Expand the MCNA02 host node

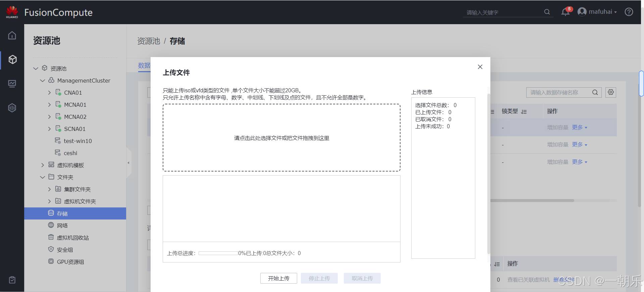[x=49, y=117]
